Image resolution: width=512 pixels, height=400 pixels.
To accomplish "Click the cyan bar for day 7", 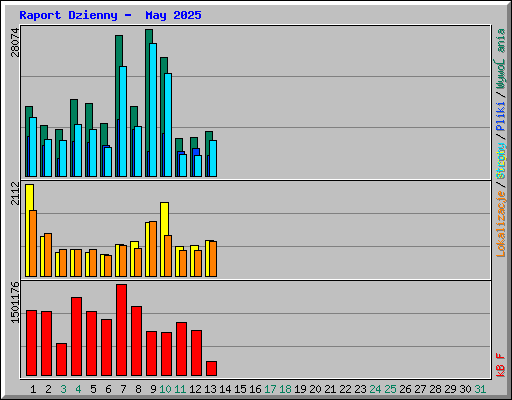I will tap(123, 121).
